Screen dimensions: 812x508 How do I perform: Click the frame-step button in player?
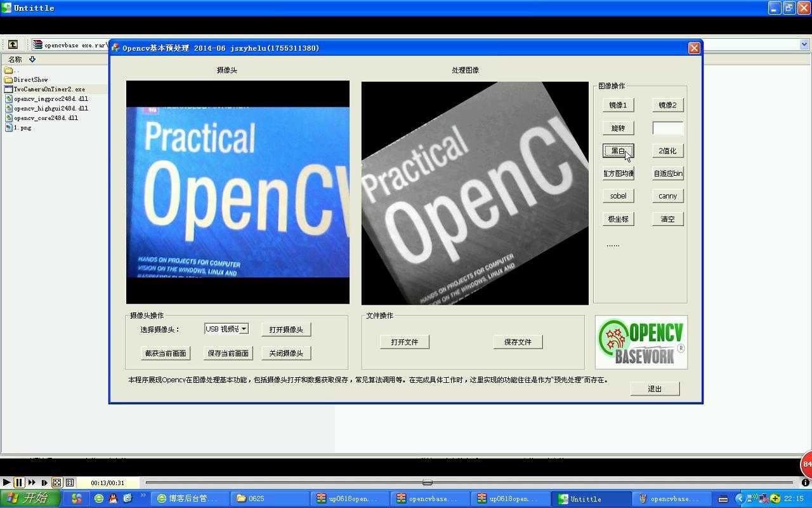click(x=44, y=483)
